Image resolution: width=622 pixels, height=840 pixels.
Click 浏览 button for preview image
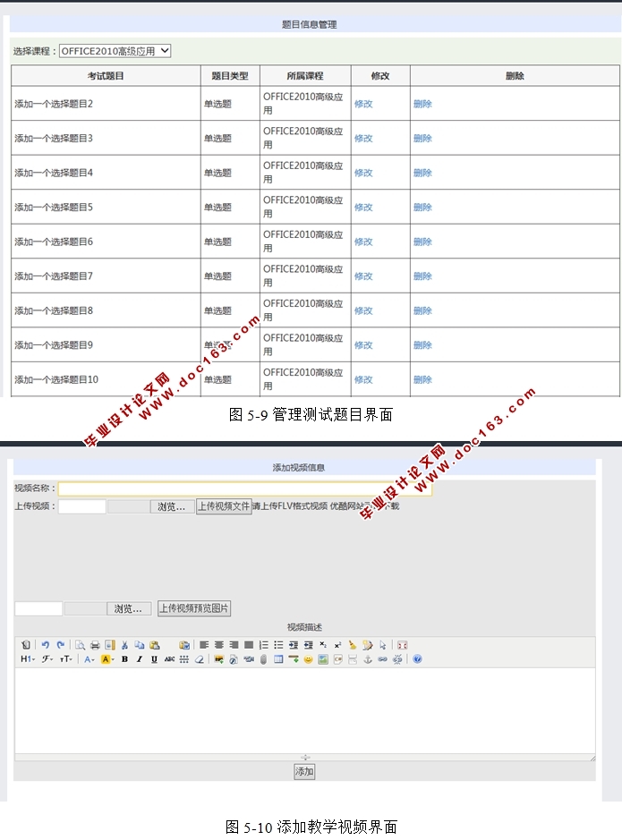coord(129,609)
